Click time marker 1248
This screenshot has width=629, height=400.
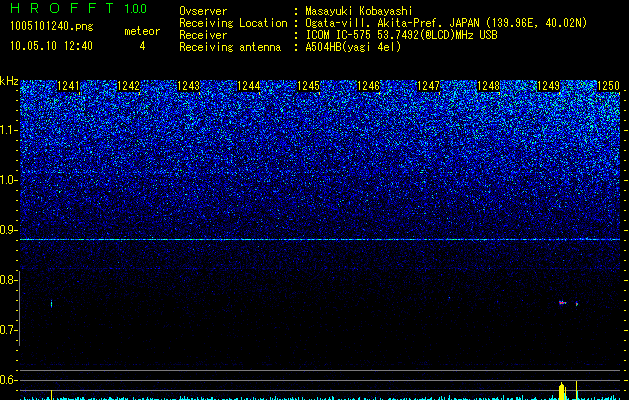coord(488,86)
